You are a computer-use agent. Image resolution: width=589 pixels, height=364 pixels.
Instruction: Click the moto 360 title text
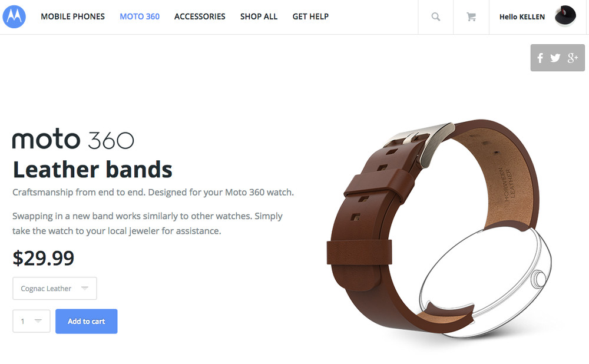73,140
